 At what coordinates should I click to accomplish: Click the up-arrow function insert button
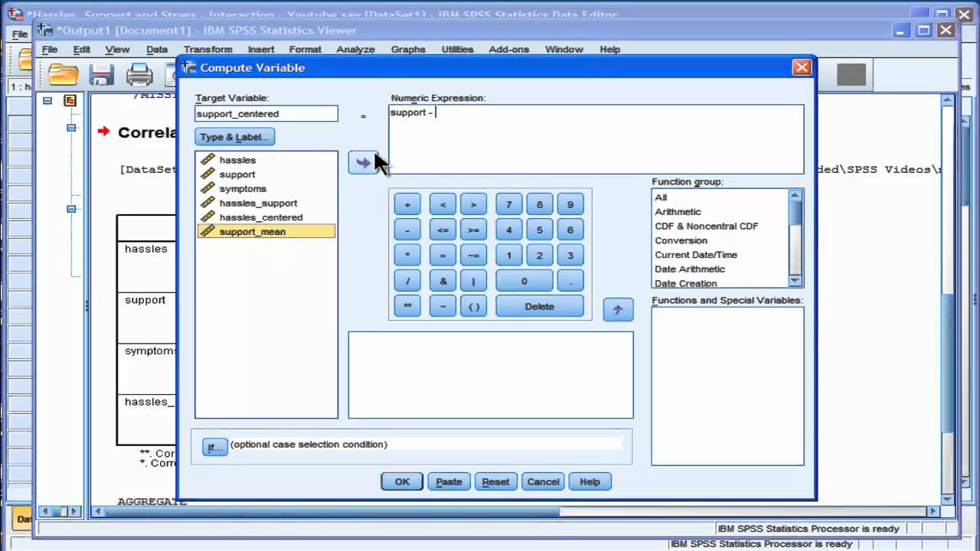tap(618, 310)
